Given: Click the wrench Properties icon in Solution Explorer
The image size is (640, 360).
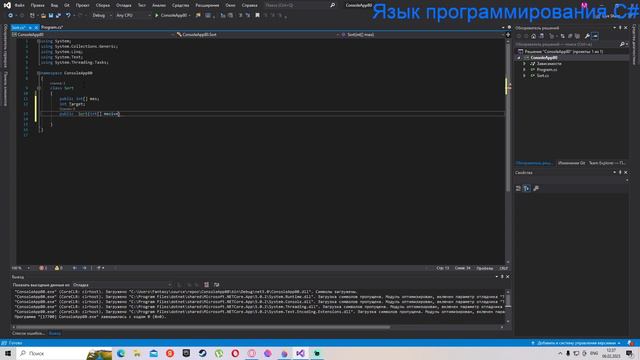Looking at the screenshot, I should pyautogui.click(x=587, y=36).
